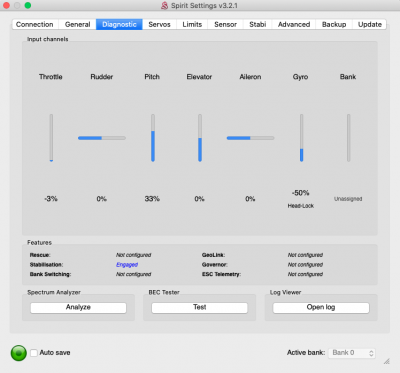Viewport: 400px width, 373px height.
Task: Click the Gyro channel bar
Action: click(301, 138)
